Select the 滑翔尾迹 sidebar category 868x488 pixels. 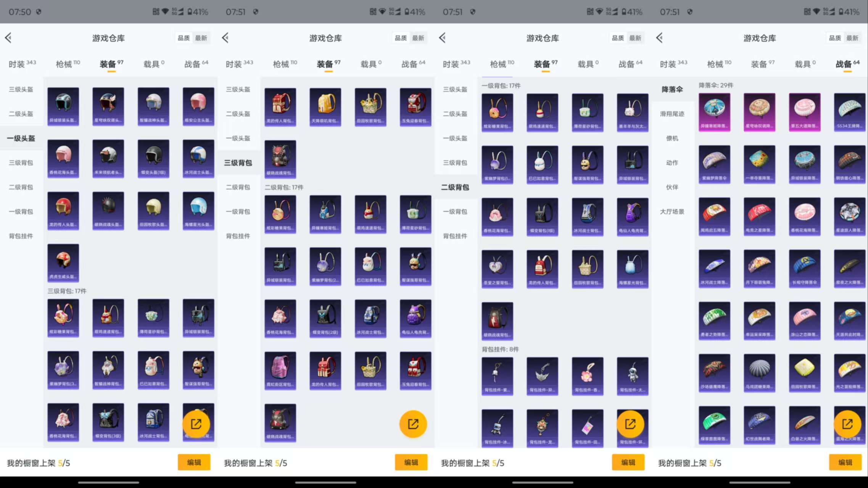tap(672, 114)
